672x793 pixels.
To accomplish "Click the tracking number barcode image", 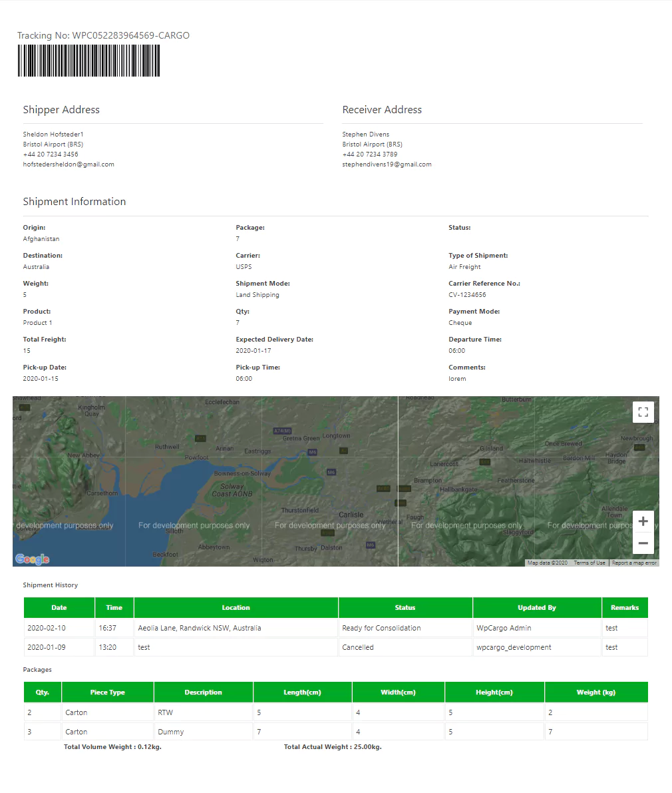I will [x=89, y=61].
